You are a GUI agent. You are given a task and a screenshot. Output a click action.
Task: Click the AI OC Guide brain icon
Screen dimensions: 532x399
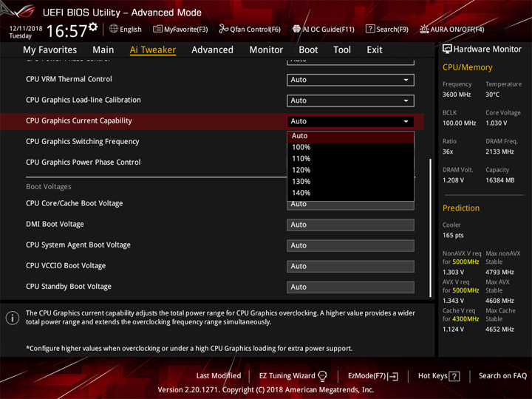click(x=296, y=29)
